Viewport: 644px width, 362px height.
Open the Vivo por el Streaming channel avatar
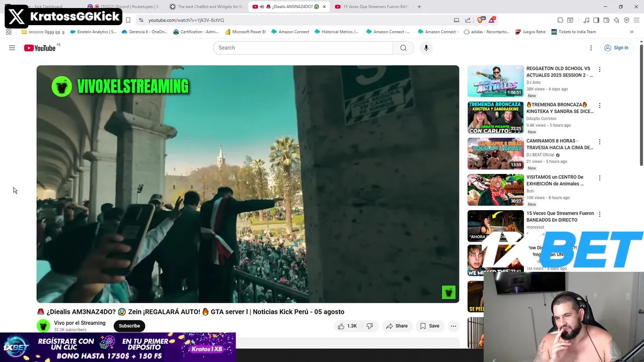click(43, 326)
